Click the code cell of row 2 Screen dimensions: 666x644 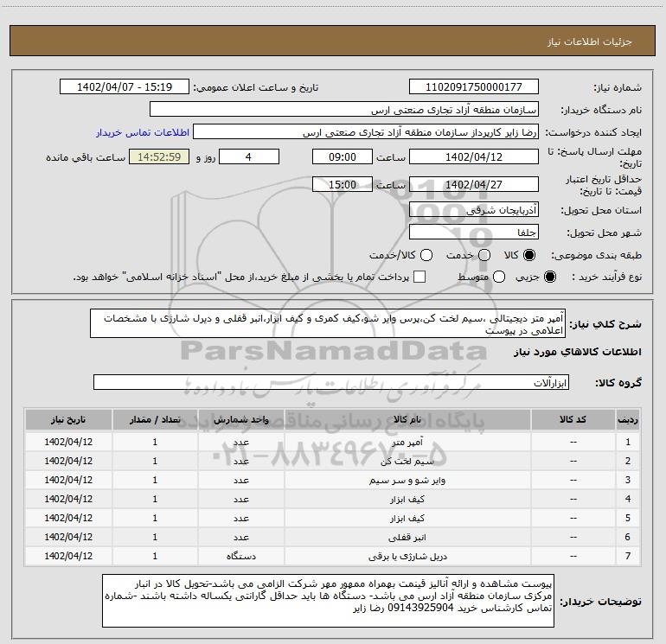(573, 461)
